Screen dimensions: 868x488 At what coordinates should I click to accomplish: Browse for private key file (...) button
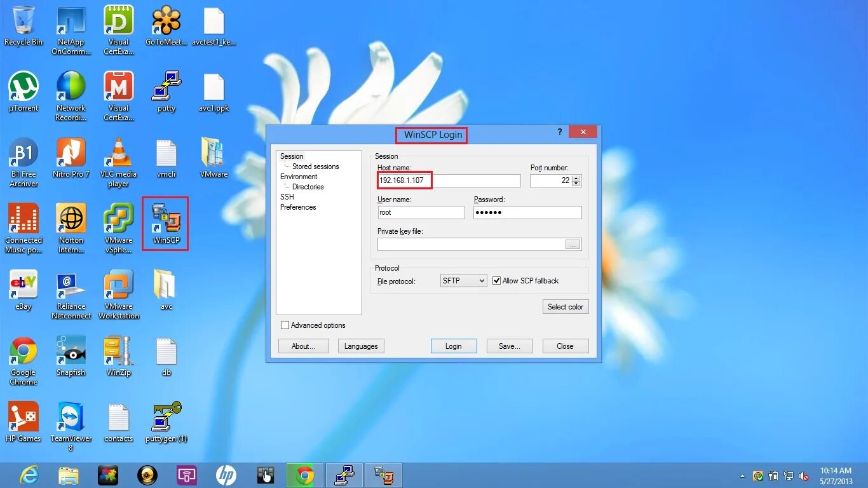[x=573, y=245]
